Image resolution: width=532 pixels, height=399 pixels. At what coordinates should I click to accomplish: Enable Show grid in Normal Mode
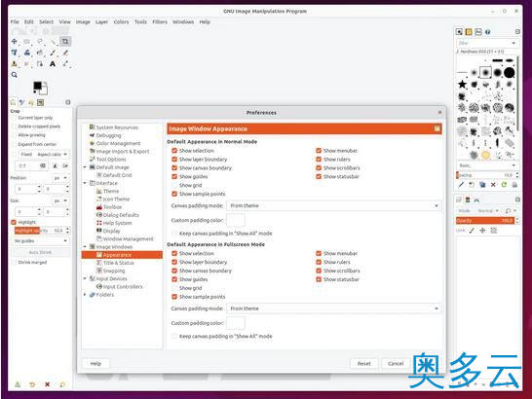click(x=174, y=186)
